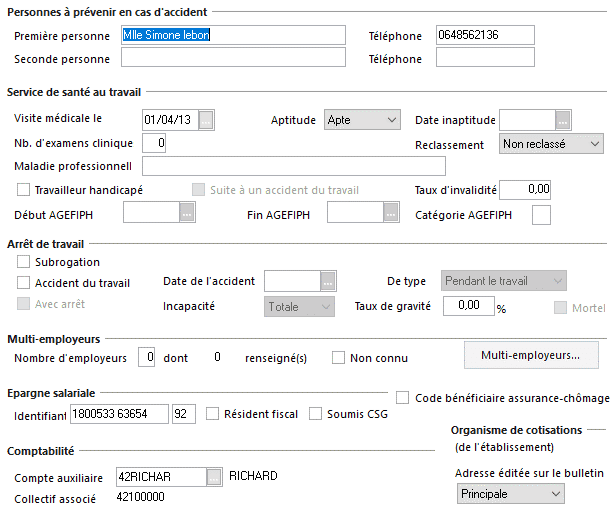Open the Fin AGEFIPH date picker button
This screenshot has width=615, height=509.
click(391, 212)
